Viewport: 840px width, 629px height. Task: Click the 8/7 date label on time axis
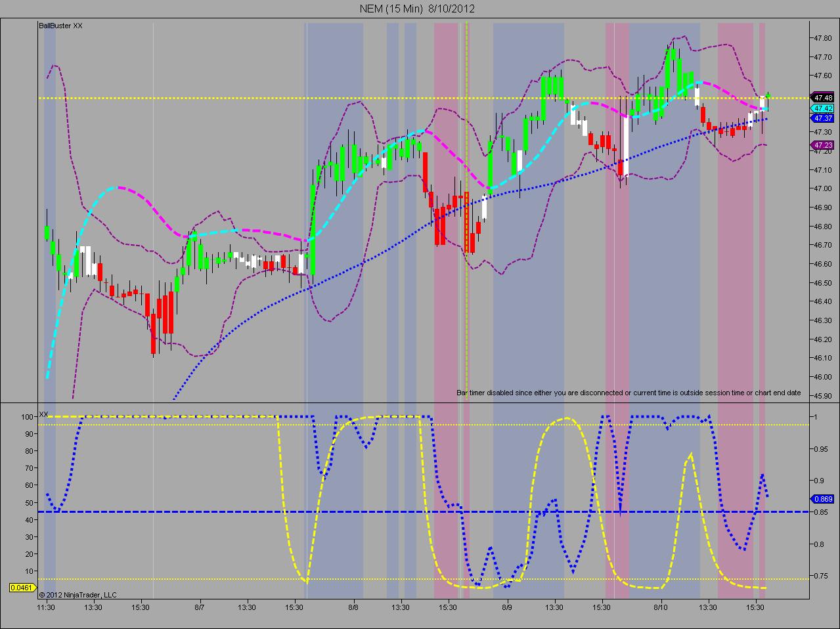coord(199,608)
